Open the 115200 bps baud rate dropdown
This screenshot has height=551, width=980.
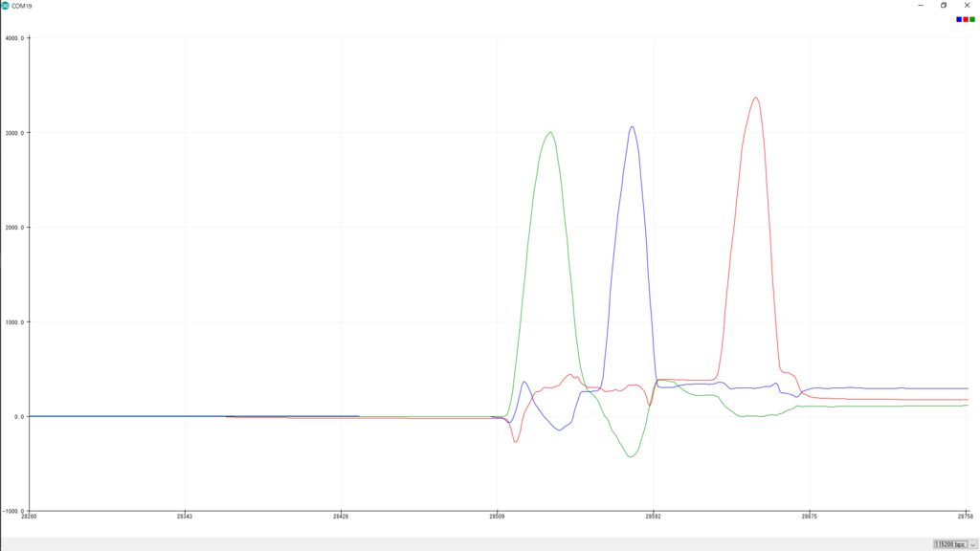click(954, 544)
